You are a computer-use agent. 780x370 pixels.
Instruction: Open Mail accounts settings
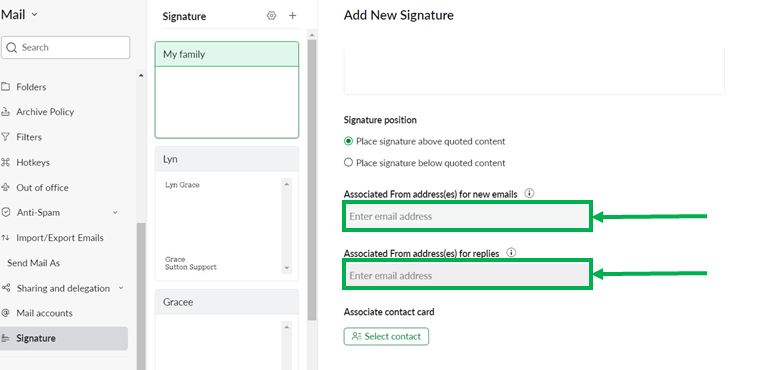44,313
